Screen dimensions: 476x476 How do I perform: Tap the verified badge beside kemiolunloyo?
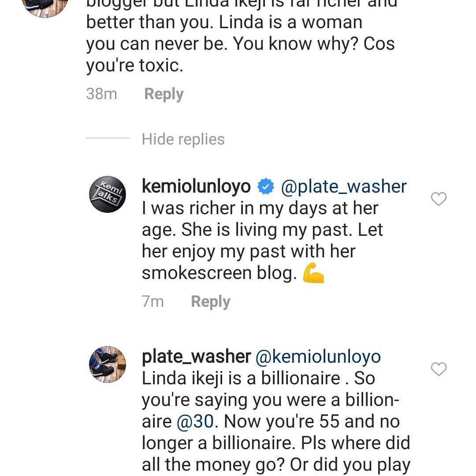click(x=266, y=187)
